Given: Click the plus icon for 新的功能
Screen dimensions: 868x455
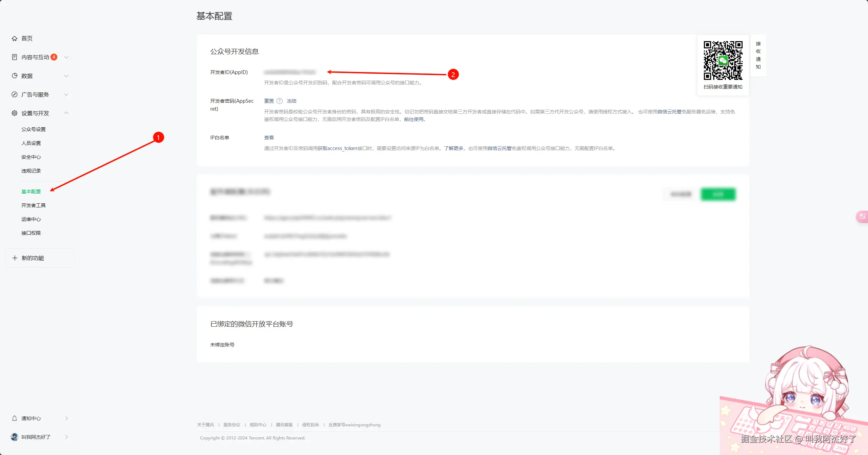Looking at the screenshot, I should pos(15,258).
